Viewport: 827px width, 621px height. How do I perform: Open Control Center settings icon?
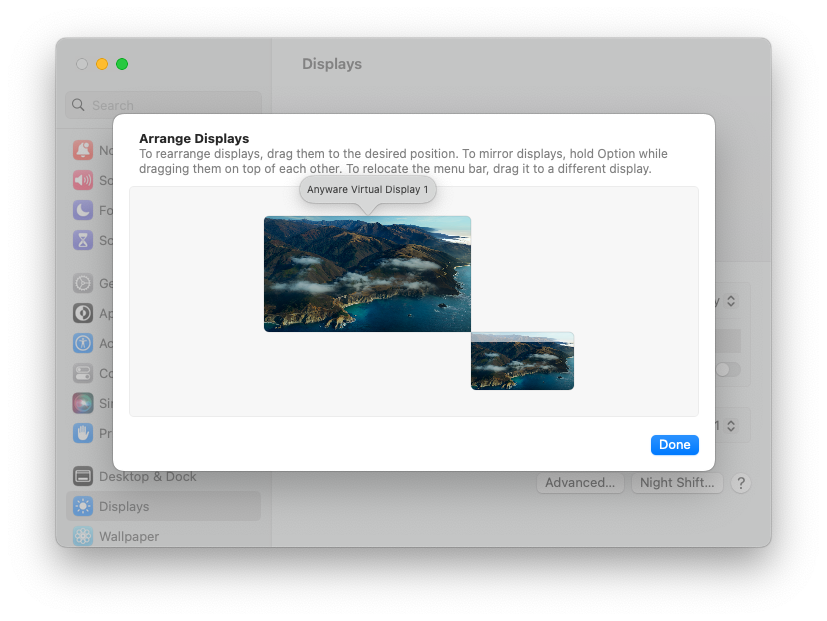click(83, 374)
